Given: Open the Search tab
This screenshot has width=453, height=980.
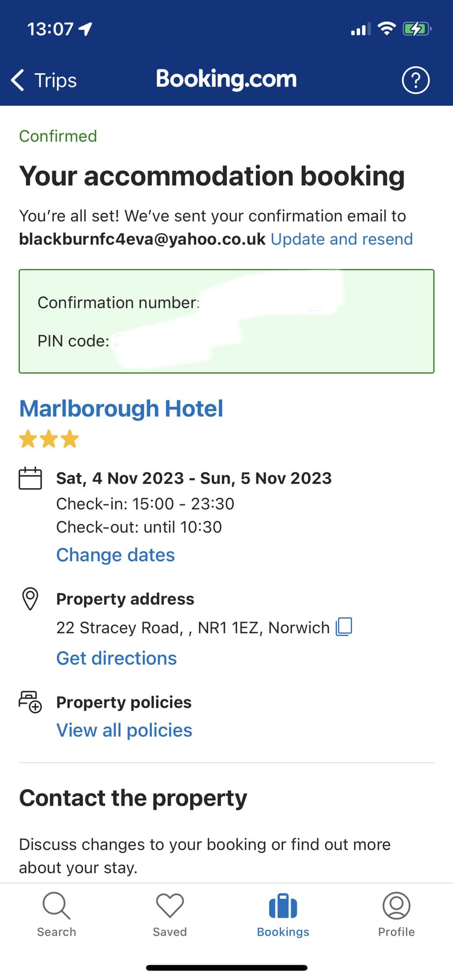Looking at the screenshot, I should (57, 914).
